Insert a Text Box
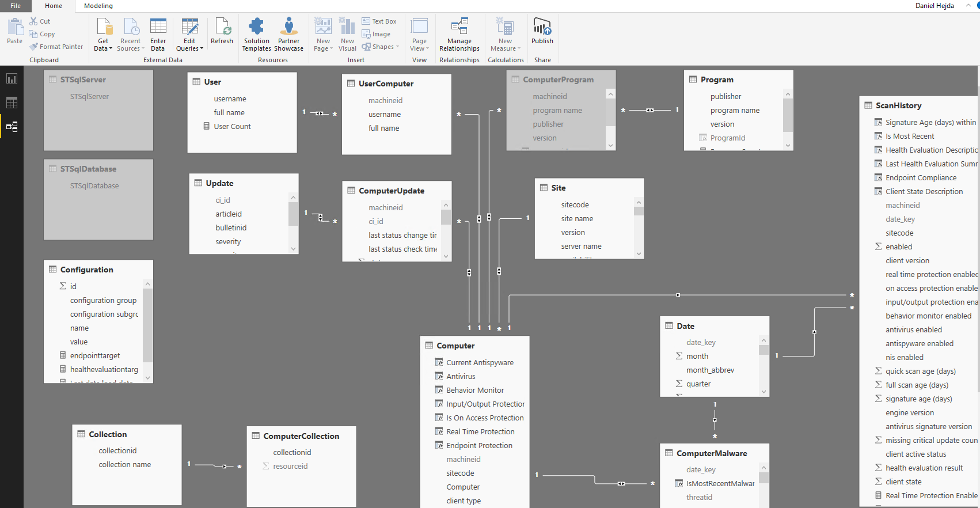The height and width of the screenshot is (508, 980). (379, 21)
